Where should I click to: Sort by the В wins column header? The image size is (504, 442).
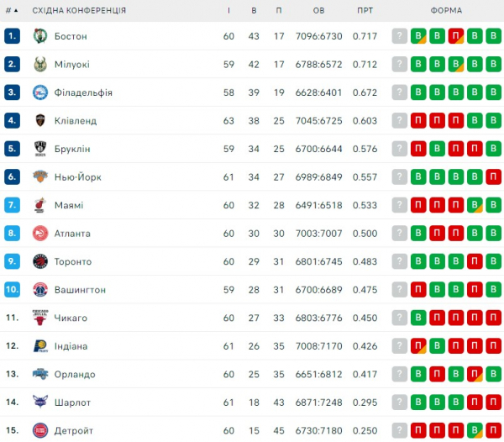tap(254, 10)
